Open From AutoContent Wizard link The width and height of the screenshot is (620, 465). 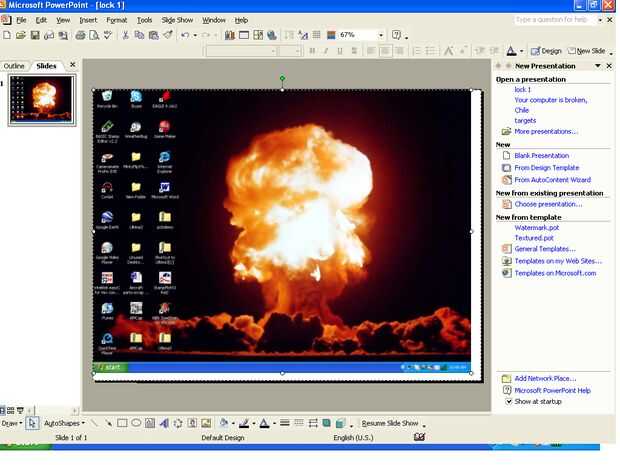[552, 180]
